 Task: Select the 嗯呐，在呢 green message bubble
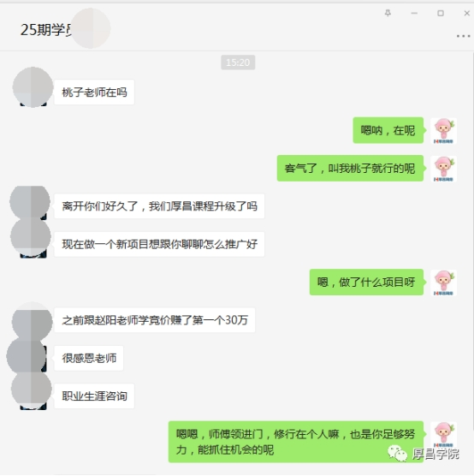tap(388, 130)
